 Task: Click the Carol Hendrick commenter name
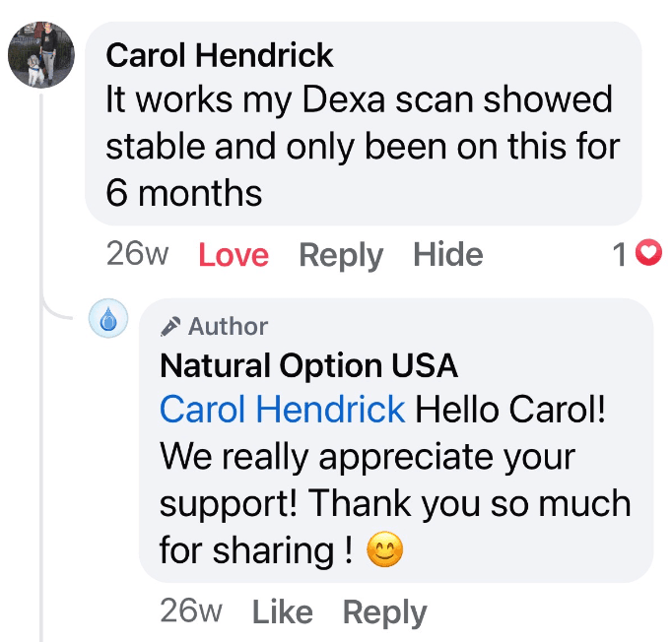219,55
